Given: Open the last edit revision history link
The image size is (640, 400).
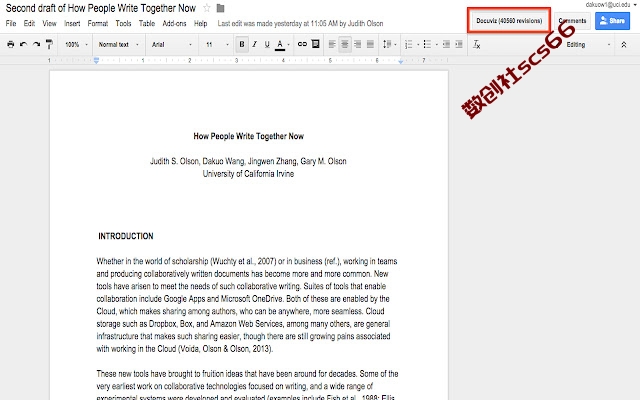Looking at the screenshot, I should pos(300,23).
